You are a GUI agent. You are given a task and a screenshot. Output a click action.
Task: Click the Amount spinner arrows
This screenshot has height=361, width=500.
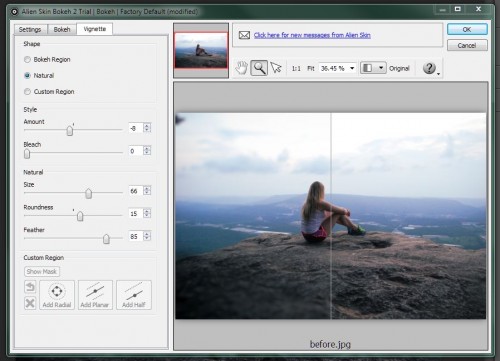(147, 128)
